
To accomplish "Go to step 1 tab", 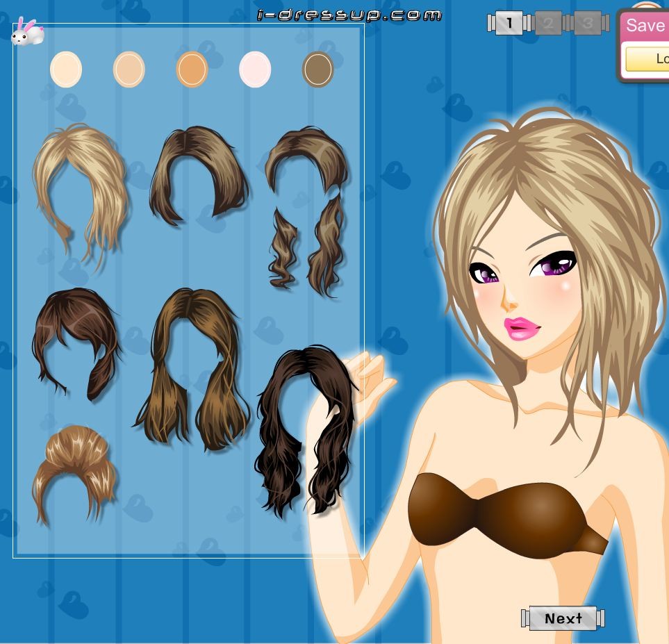I will click(x=509, y=24).
